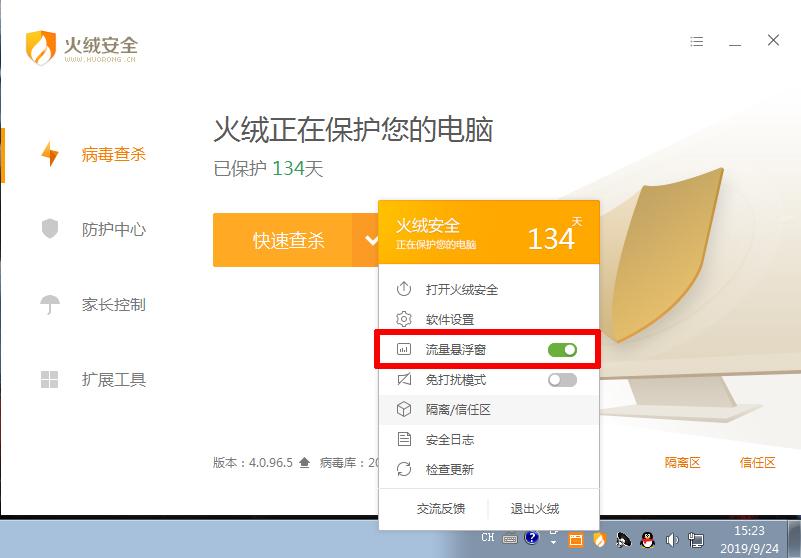Click the 检查更新 refresh icon
The height and width of the screenshot is (558, 801).
coord(404,469)
